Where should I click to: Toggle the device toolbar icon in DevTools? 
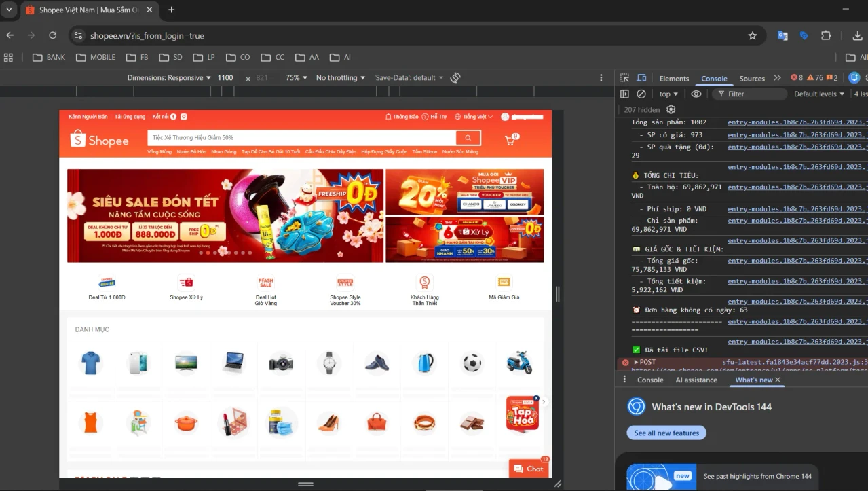(641, 78)
